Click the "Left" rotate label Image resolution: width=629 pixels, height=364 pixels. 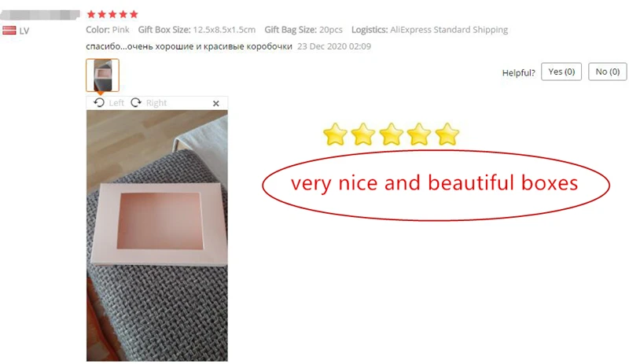116,103
